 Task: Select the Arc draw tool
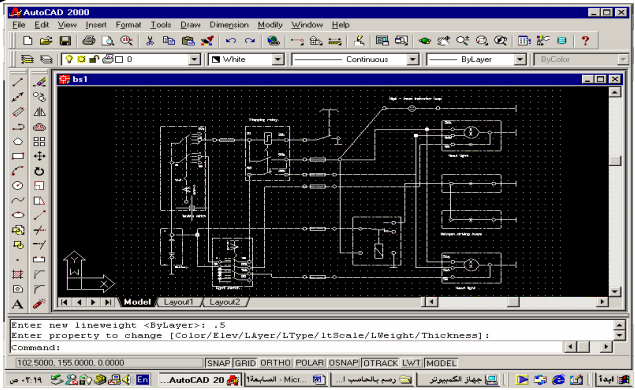[18, 171]
